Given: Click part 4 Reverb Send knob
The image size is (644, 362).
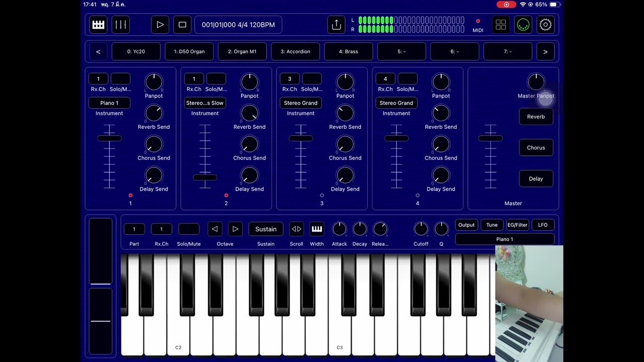Looking at the screenshot, I should pyautogui.click(x=441, y=113).
